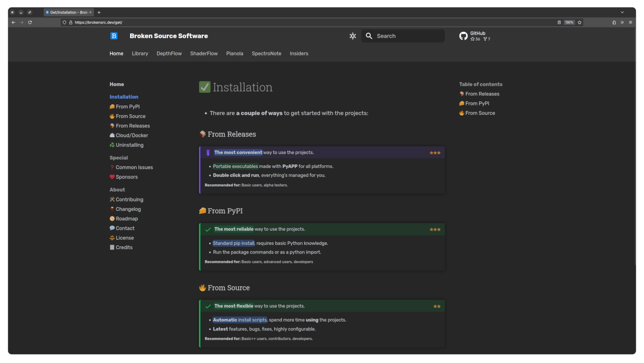Click the extensions icon in browser toolbar
This screenshot has height=363, width=644.
[x=614, y=23]
